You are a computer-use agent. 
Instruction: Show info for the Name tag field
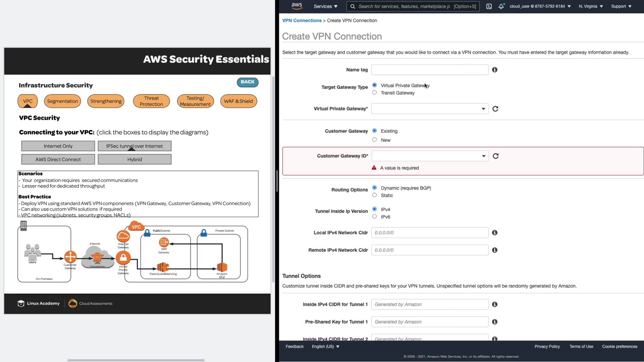coord(495,70)
